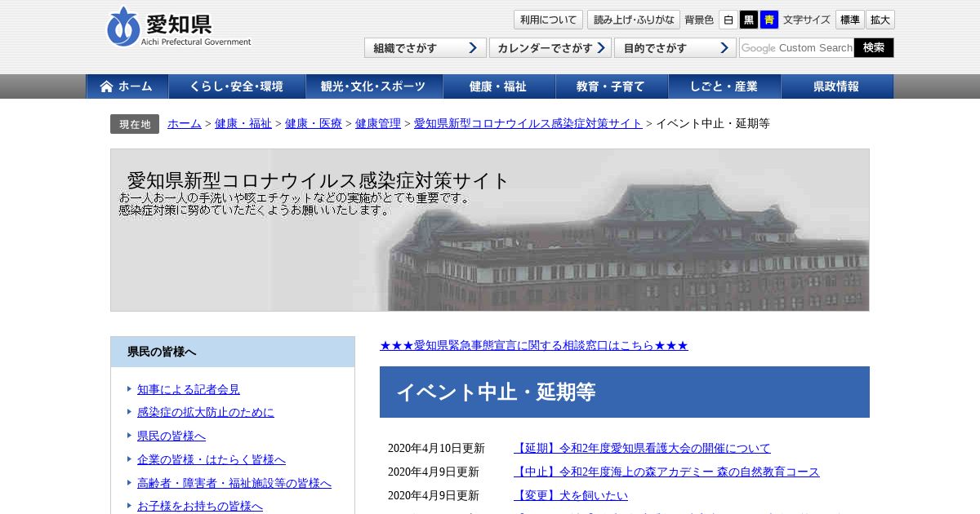Focus the Google Custom Search field

click(796, 48)
